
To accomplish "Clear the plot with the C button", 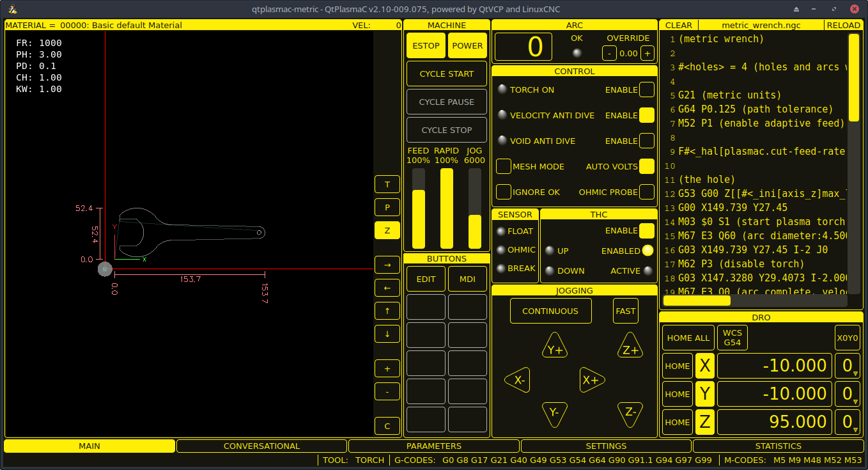I will pyautogui.click(x=387, y=425).
